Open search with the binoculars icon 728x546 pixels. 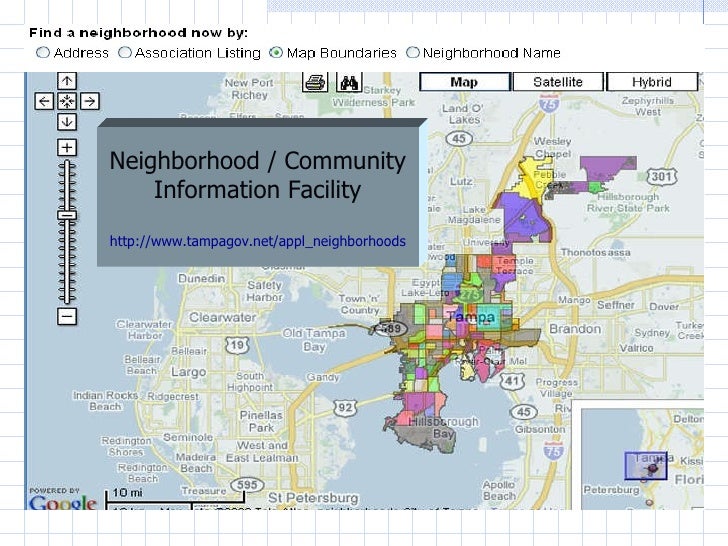pos(349,83)
